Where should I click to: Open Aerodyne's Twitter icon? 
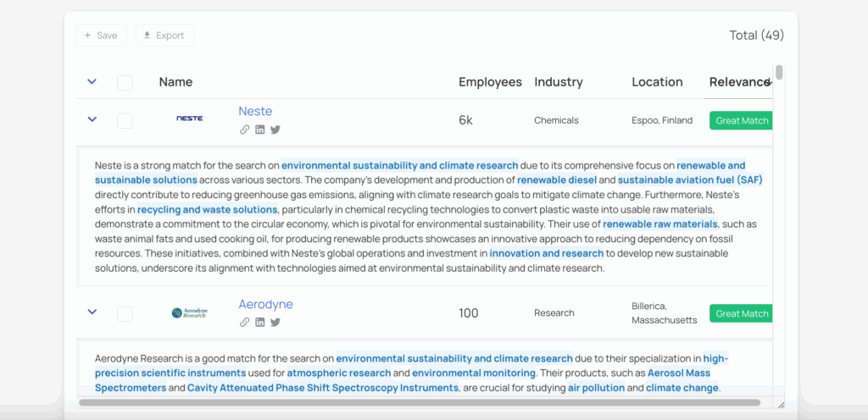pos(275,322)
